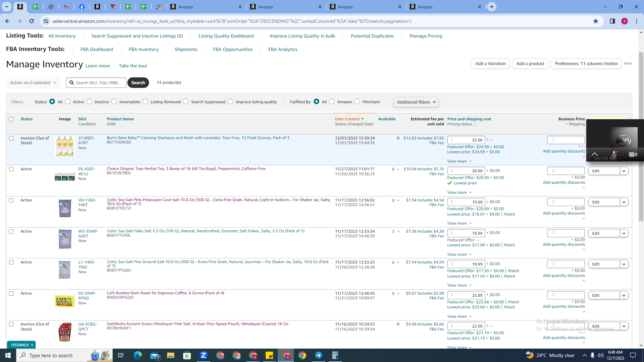
Task: Open Microsoft Store from the taskbar
Action: pos(187,355)
